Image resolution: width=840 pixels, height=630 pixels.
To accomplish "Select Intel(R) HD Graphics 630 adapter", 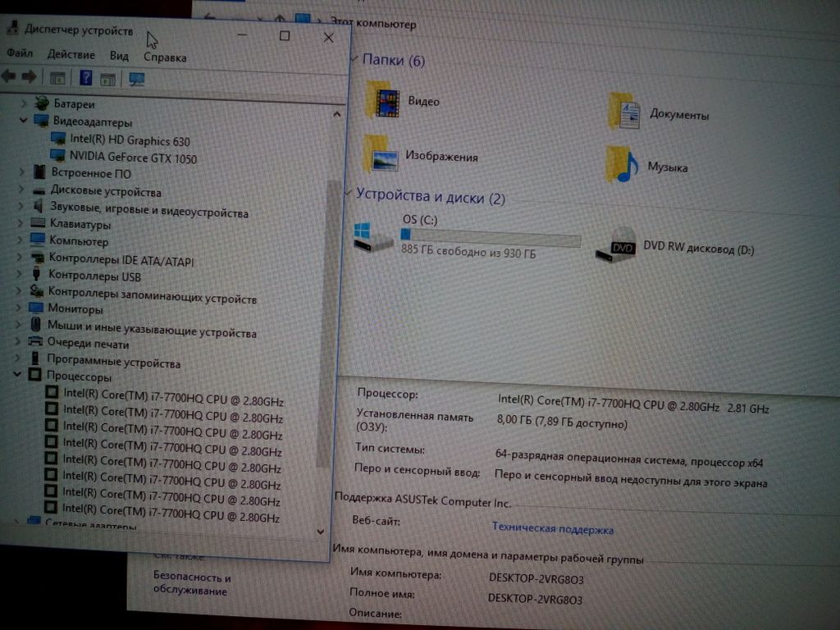I will (130, 140).
